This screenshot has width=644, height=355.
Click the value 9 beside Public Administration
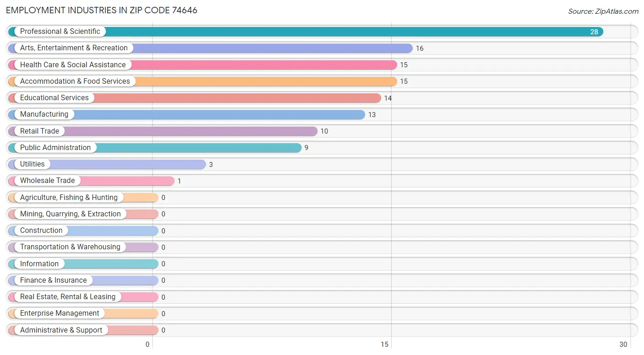(x=306, y=148)
